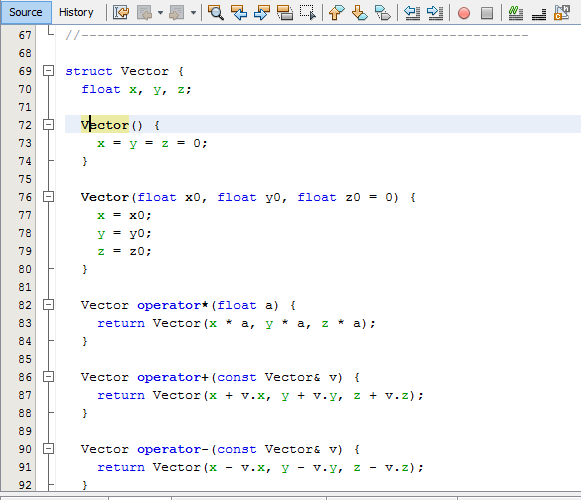The height and width of the screenshot is (500, 581).
Task: Click 'x = y = z = 0;' statement
Action: [x=152, y=143]
